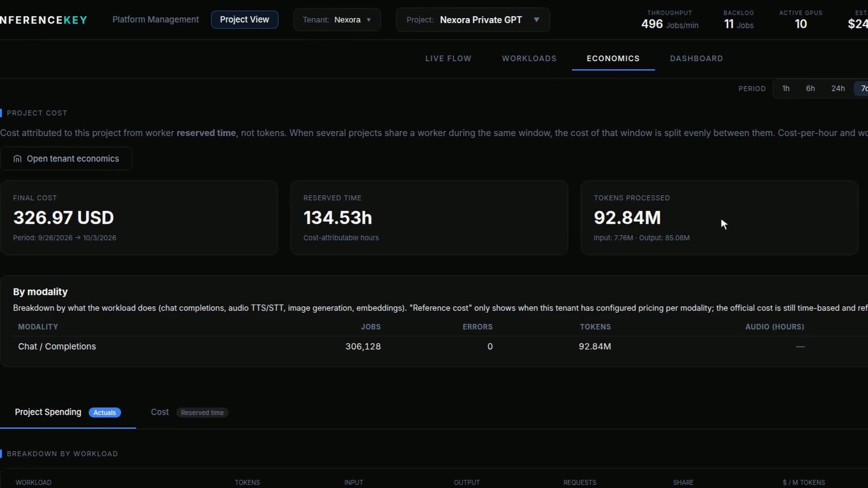Image resolution: width=868 pixels, height=488 pixels.
Task: Click the backlog 11 Jobs stat
Action: tap(738, 20)
